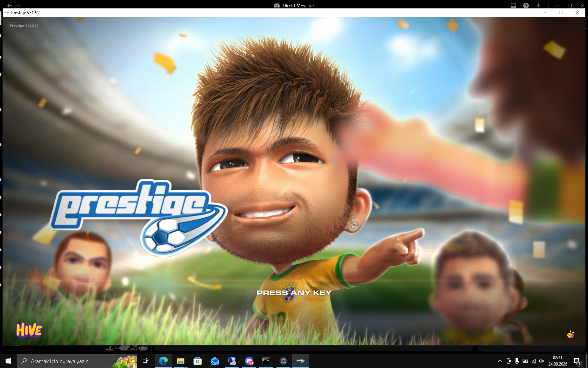Open Outlook from the taskbar
This screenshot has height=368, width=588.
[215, 361]
